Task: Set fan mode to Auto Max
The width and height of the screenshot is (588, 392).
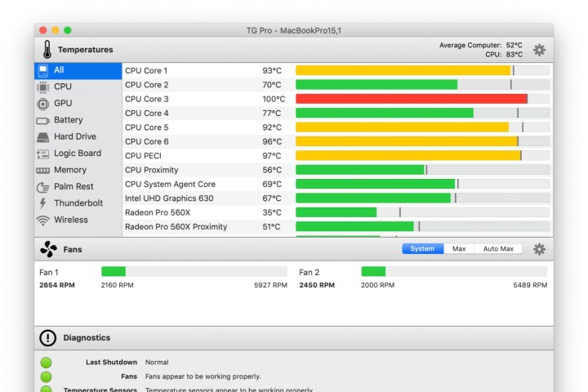Action: (498, 249)
